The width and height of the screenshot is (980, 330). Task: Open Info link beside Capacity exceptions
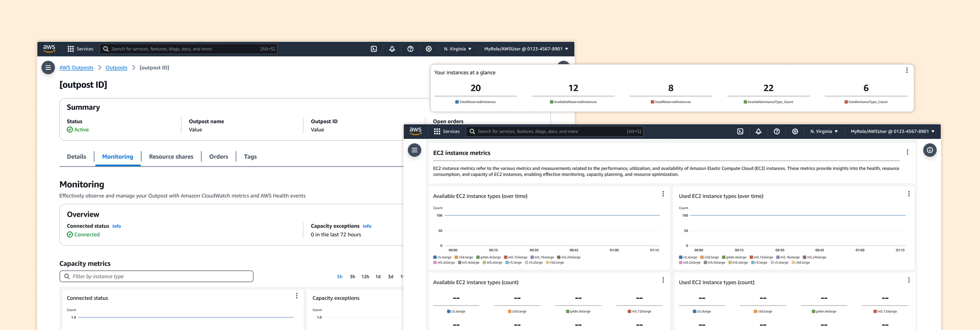point(367,226)
